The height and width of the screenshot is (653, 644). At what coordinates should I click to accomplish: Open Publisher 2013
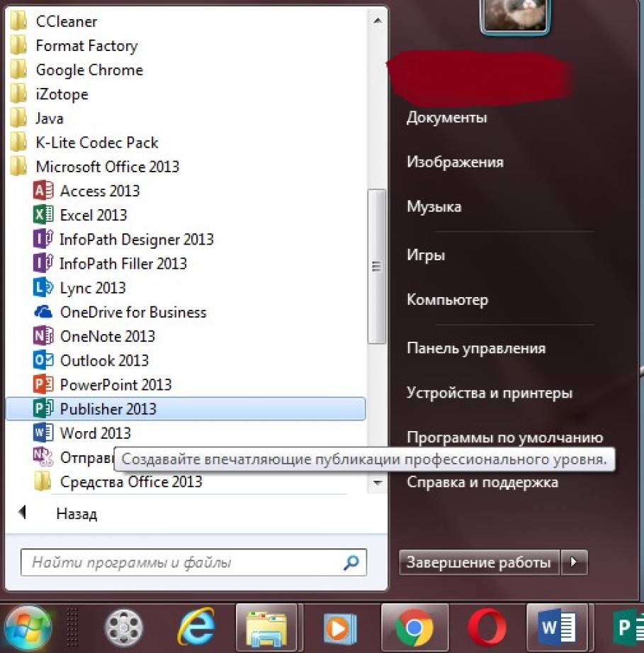108,409
